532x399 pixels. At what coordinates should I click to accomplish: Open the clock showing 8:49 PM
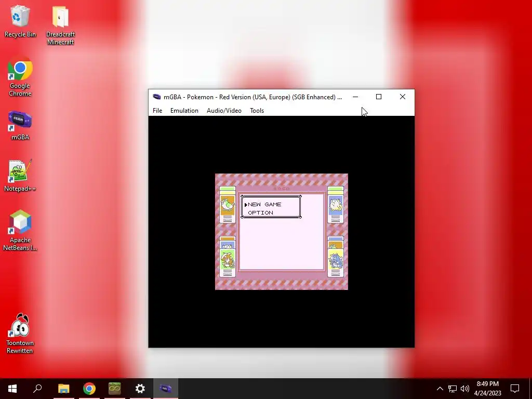pyautogui.click(x=487, y=389)
